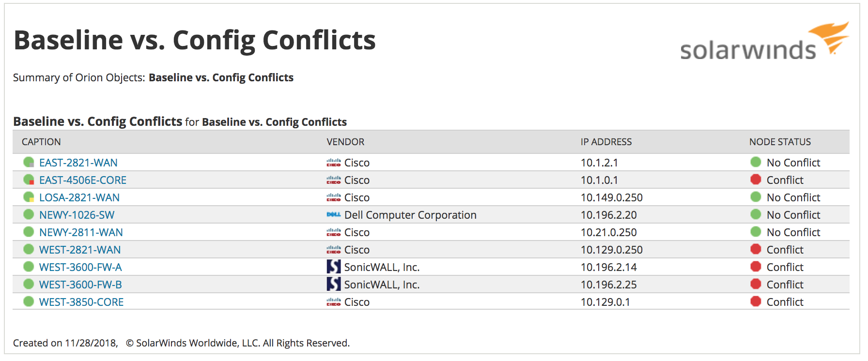868x361 pixels.
Task: Open the WEST-3600-FW-A node link
Action: click(80, 267)
